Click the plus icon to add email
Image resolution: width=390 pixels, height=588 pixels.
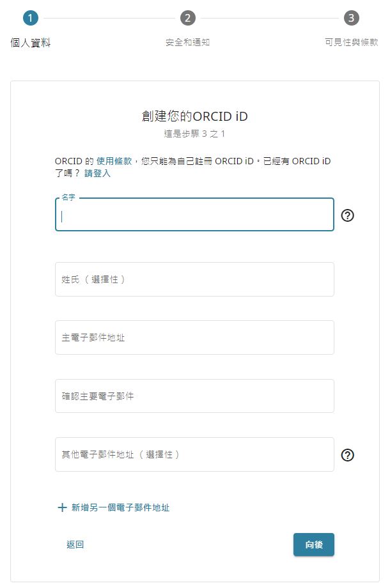[62, 507]
